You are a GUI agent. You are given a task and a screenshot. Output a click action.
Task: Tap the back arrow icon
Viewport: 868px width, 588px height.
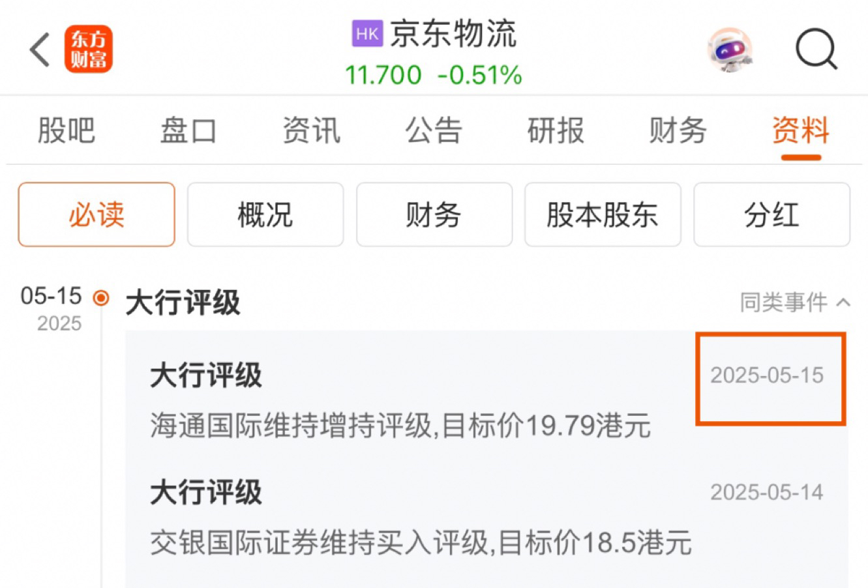40,50
